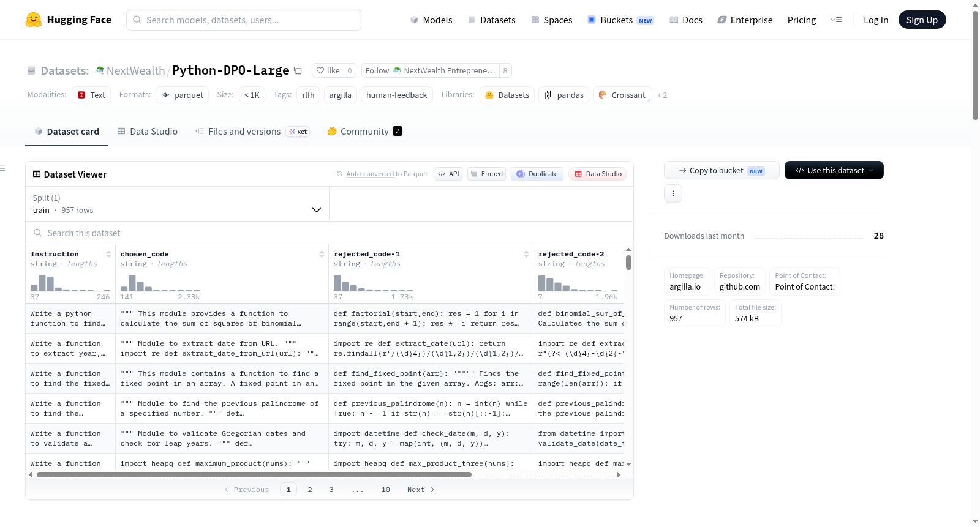Open the API button in viewer

(448, 174)
